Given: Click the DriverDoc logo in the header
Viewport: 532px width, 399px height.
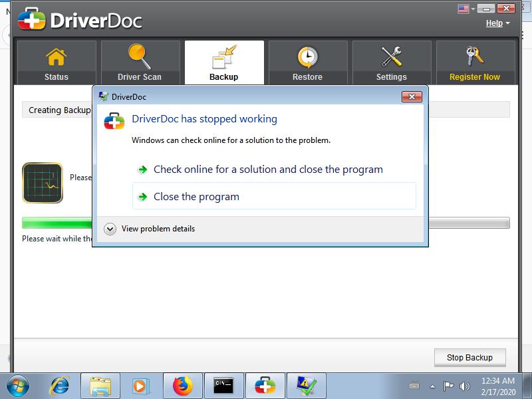Looking at the screenshot, I should [x=80, y=20].
